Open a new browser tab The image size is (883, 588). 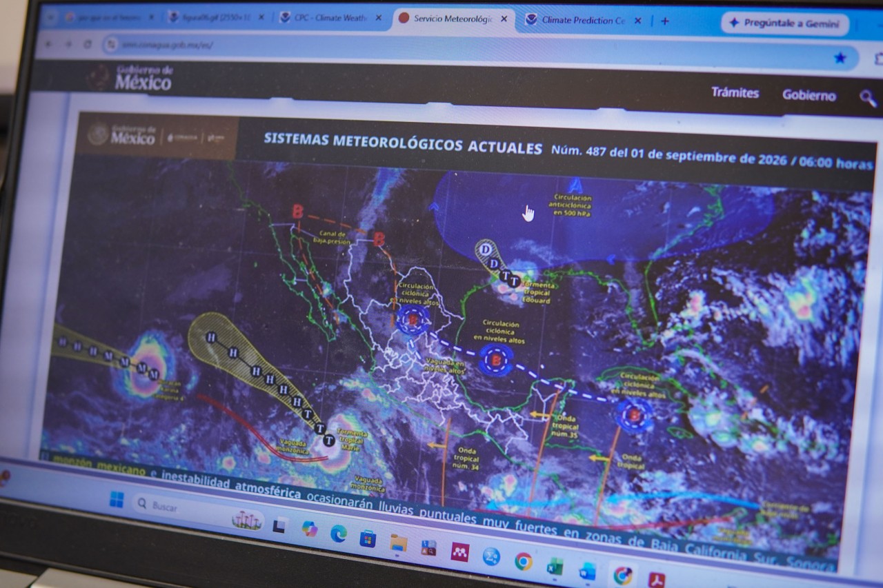coord(665,21)
